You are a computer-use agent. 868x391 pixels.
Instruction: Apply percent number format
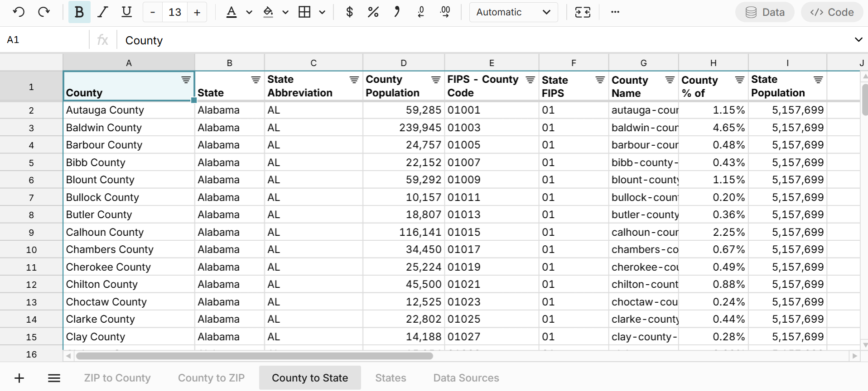(373, 12)
